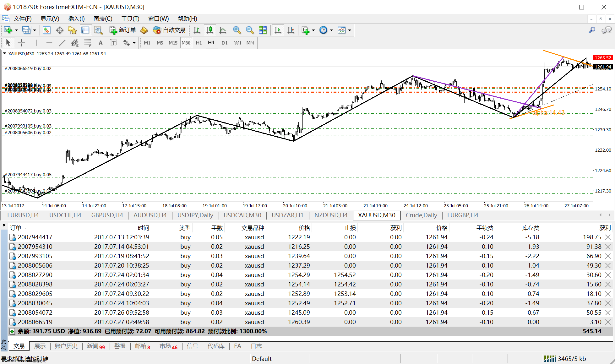Switch chart to candlestick mode

(210, 30)
